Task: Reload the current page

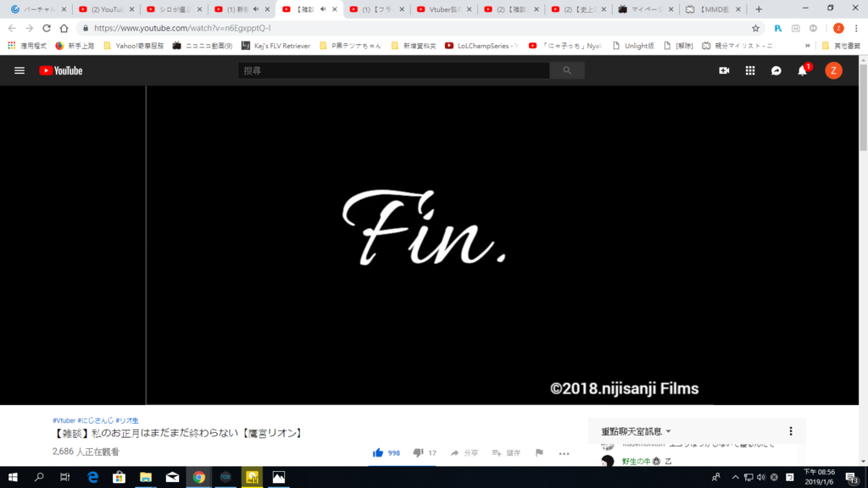Action: [47, 28]
